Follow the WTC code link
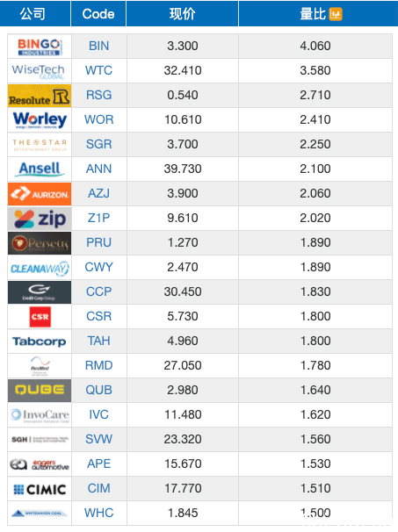Screen dimensions: 398x532 pos(98,70)
